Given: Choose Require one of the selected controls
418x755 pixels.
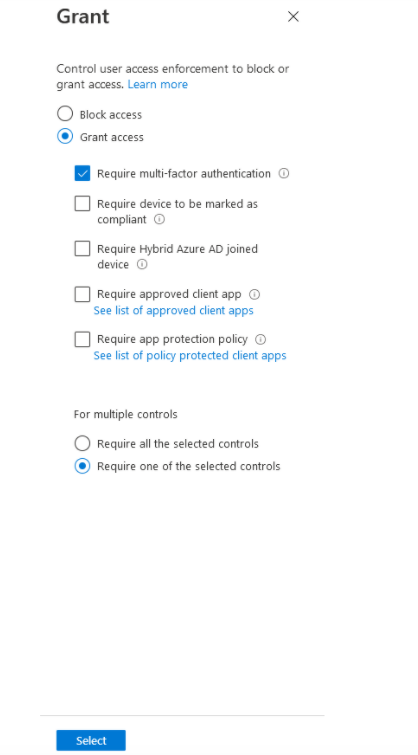Looking at the screenshot, I should pyautogui.click(x=82, y=466).
